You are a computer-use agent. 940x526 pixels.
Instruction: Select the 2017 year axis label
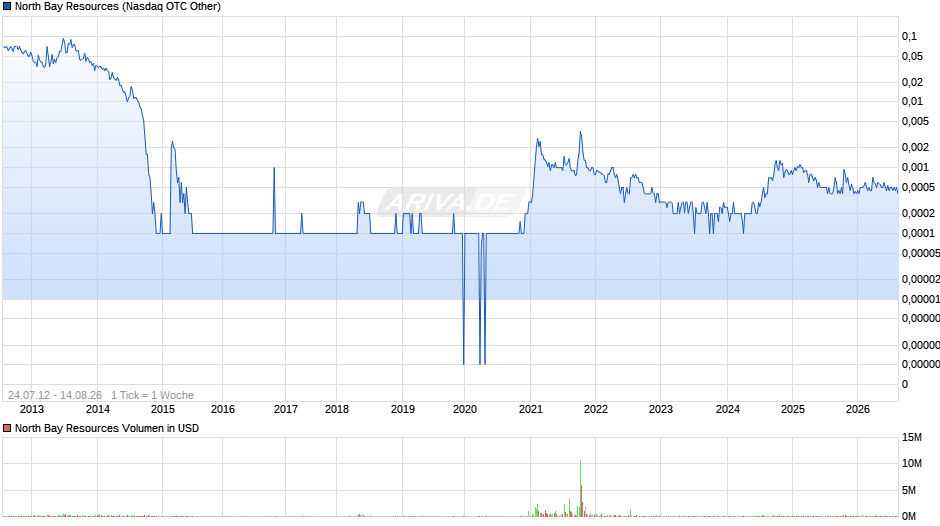[285, 409]
